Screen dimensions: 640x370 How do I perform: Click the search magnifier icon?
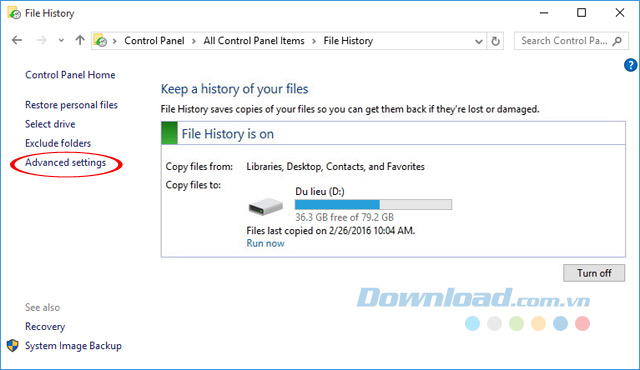point(618,41)
